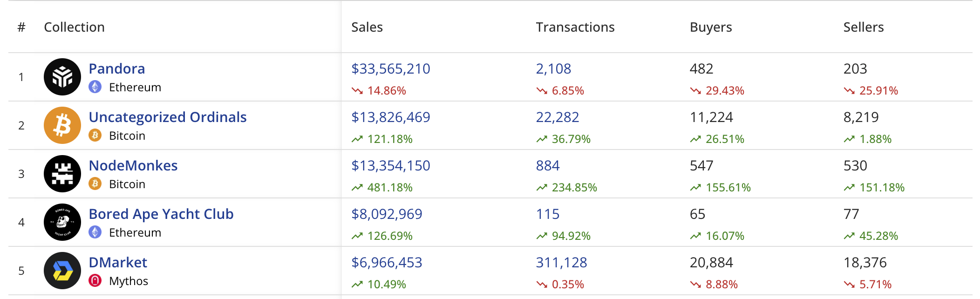Sort table by Sales column header
This screenshot has width=980, height=299.
[367, 27]
